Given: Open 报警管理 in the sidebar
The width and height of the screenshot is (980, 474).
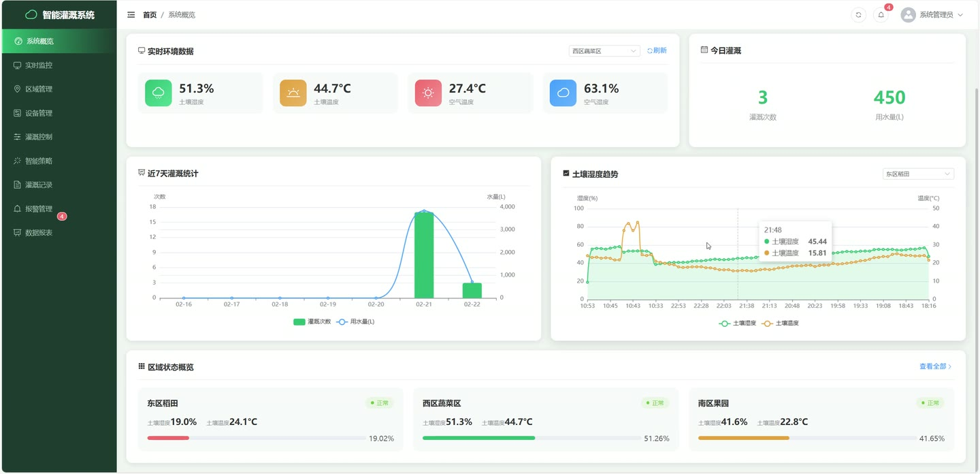Looking at the screenshot, I should [x=59, y=209].
